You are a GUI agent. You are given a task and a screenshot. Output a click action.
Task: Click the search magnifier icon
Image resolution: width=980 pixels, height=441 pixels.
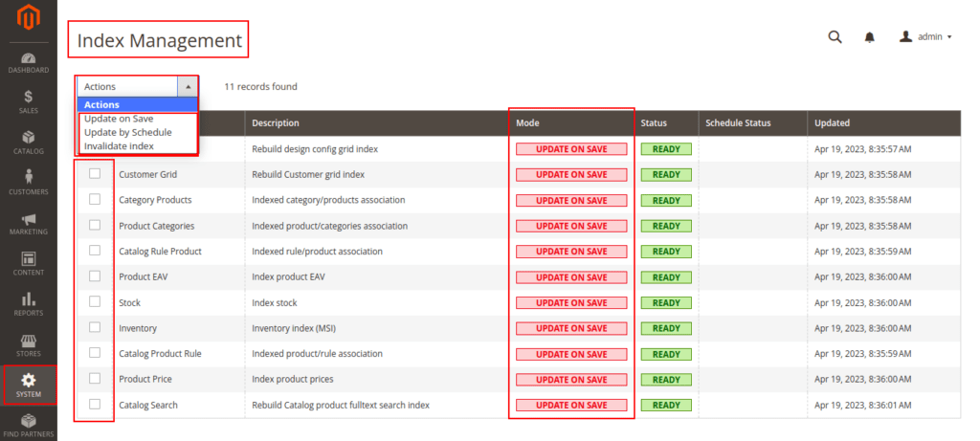(x=835, y=36)
